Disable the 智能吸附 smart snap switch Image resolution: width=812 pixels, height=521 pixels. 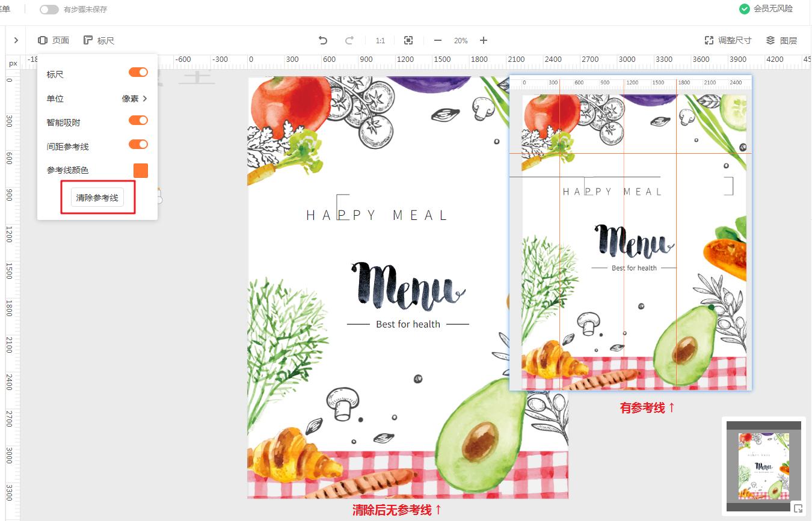coord(138,120)
